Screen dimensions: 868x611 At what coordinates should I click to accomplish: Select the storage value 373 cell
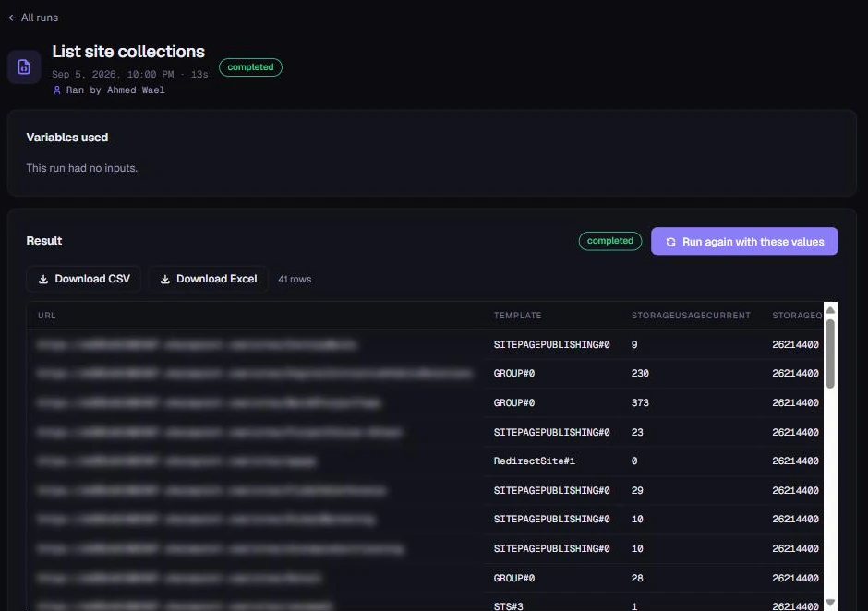point(640,403)
